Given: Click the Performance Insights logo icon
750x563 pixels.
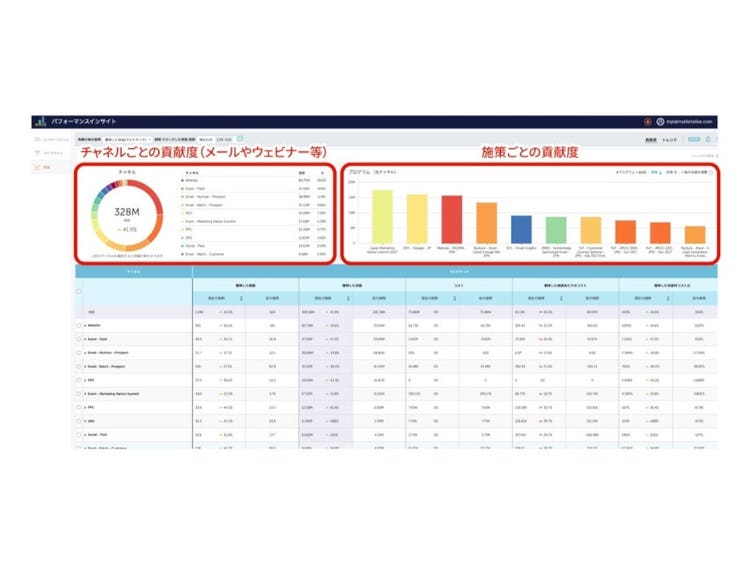Looking at the screenshot, I should coord(38,121).
